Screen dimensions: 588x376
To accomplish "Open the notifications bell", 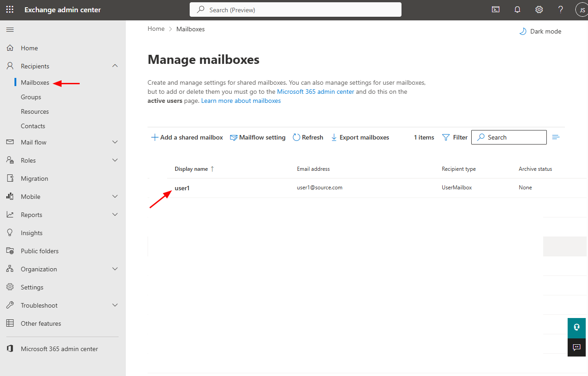I will point(517,10).
